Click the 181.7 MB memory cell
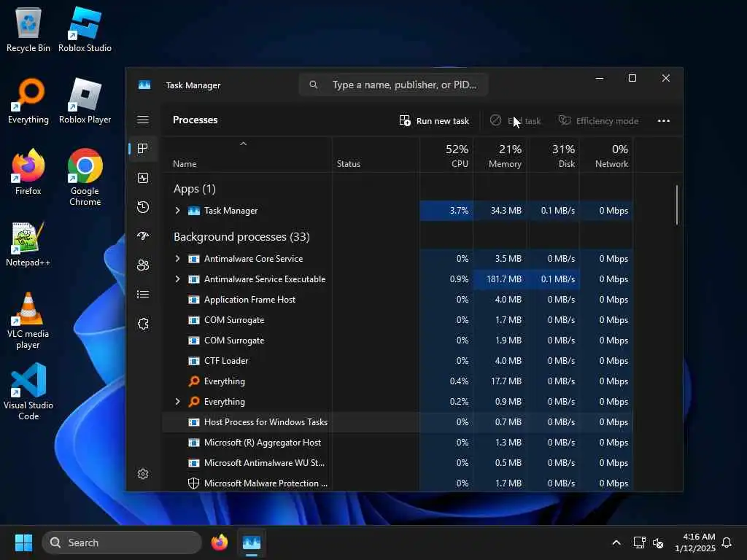Screen dimensions: 747x560 [x=500, y=279]
